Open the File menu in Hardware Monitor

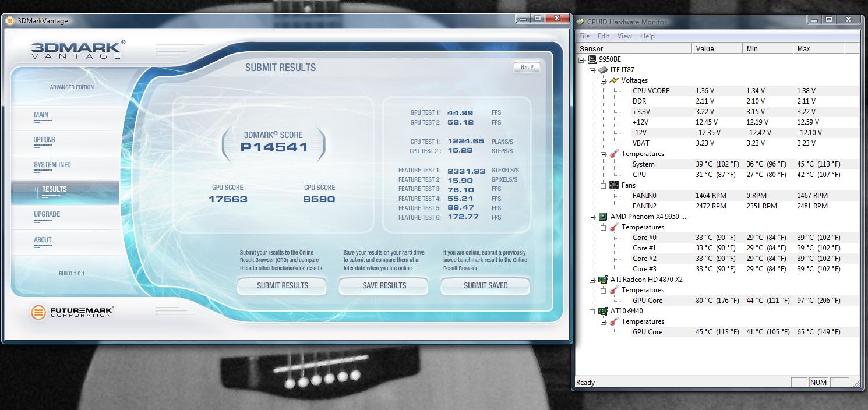(x=584, y=36)
